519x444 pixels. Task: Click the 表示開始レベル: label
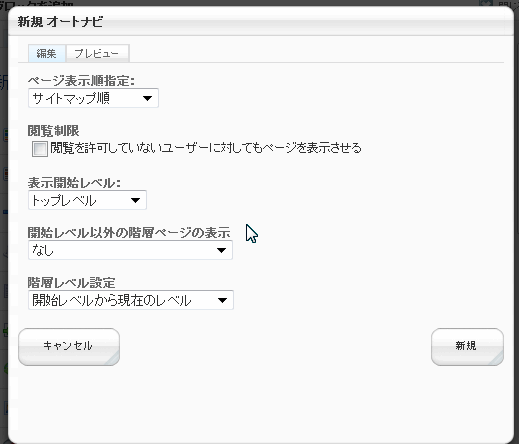tap(74, 183)
